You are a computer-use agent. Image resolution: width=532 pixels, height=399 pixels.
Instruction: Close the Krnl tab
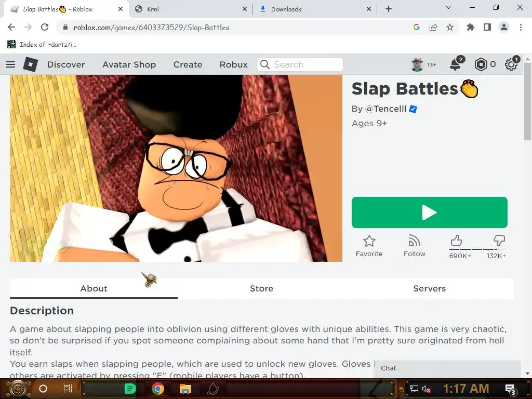tap(245, 9)
